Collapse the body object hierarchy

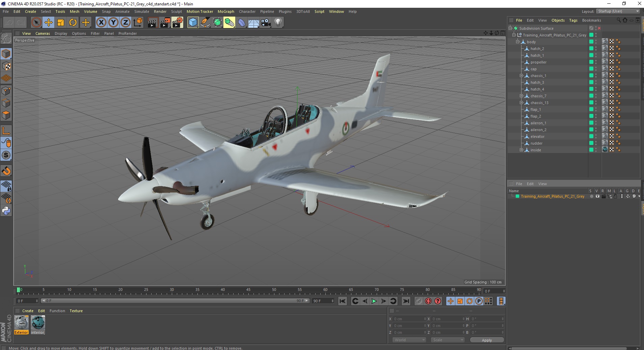click(518, 42)
